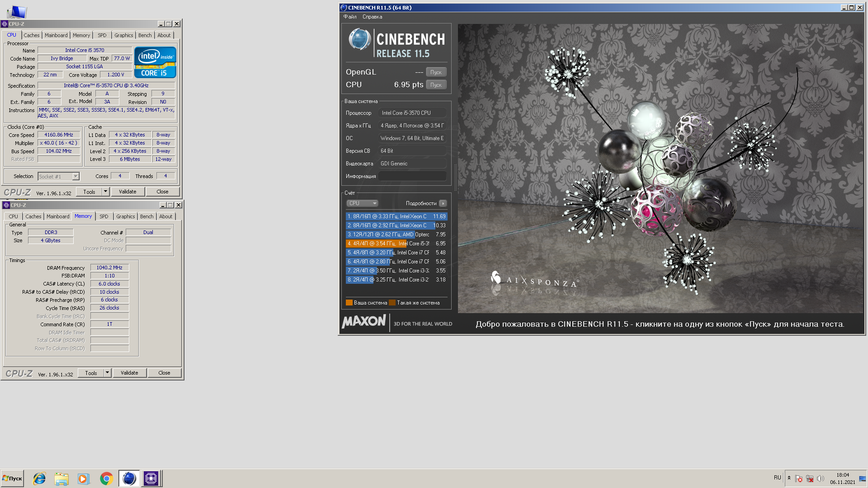
Task: Select ranking row 2 Intel Xeon 10.33
Action: tap(396, 225)
